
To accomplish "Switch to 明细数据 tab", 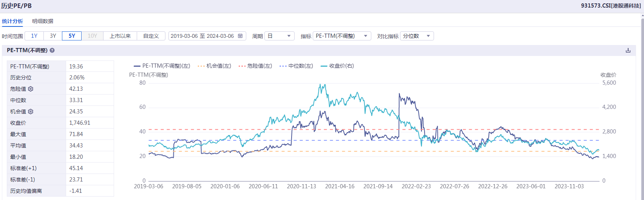I will point(43,21).
